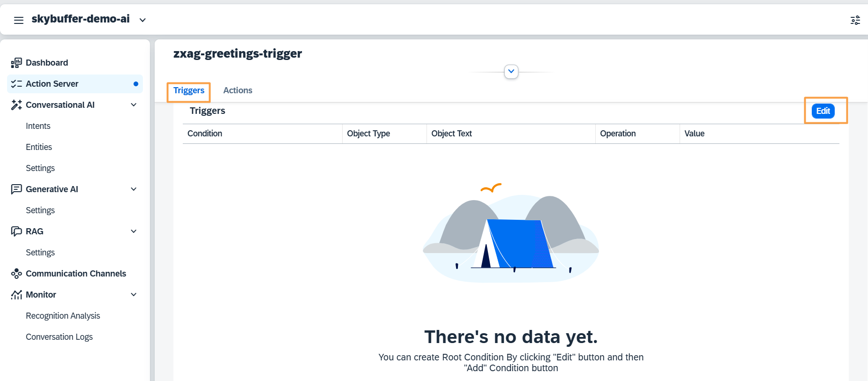Select Action Server in sidebar
Screen dimensions: 868x381
75,84
